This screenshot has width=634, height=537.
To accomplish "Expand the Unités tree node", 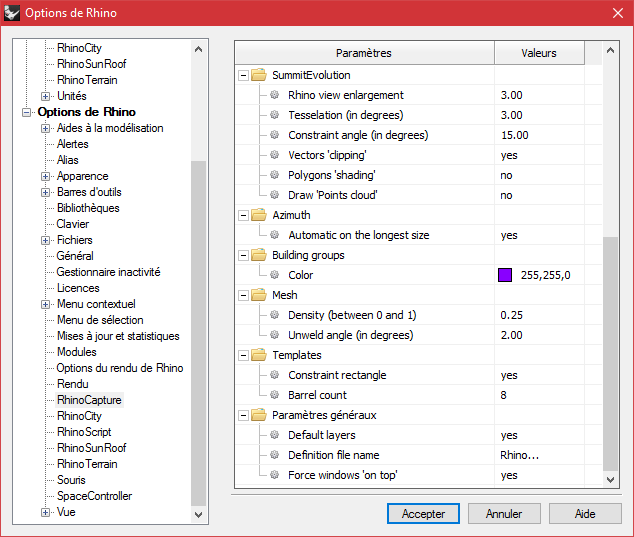I will 45,96.
